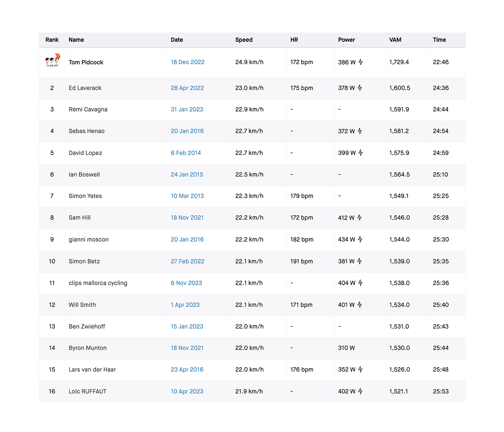Click the bolt icon next to 378 W
This screenshot has height=432, width=504.
coord(360,88)
